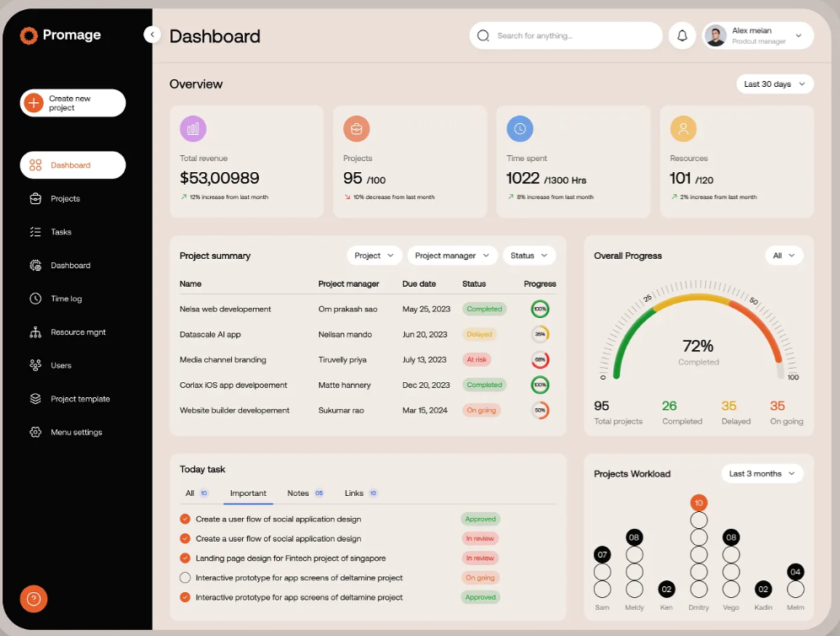Uncheck the Landing page design Fintech task
The height and width of the screenshot is (636, 840).
pos(186,558)
